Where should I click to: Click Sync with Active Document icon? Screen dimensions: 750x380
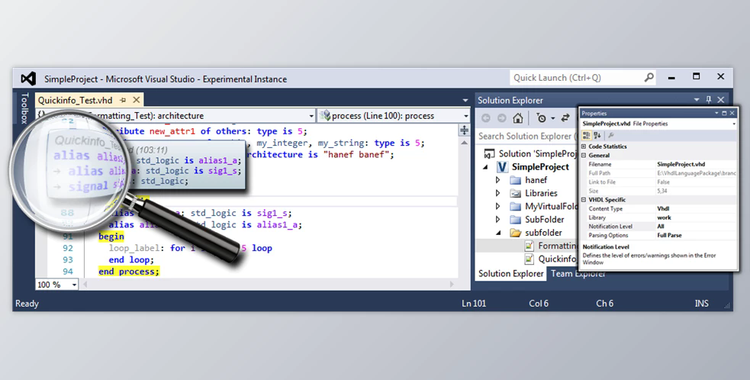pyautogui.click(x=565, y=118)
